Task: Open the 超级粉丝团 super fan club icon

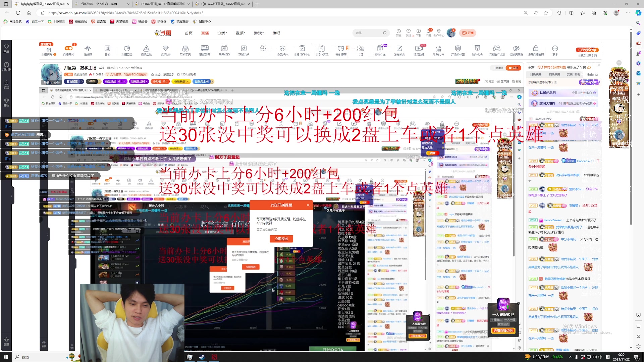Action: (458, 50)
